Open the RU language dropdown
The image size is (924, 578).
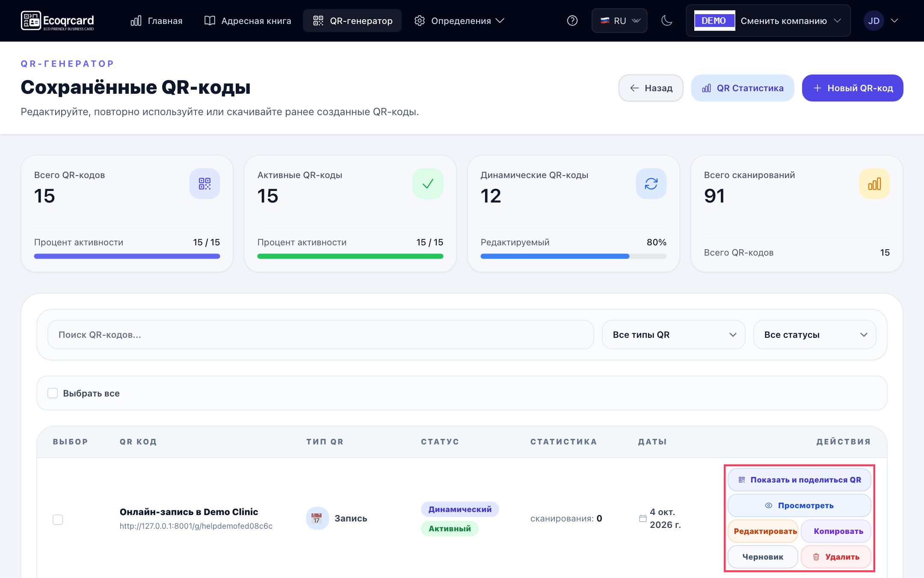(619, 21)
